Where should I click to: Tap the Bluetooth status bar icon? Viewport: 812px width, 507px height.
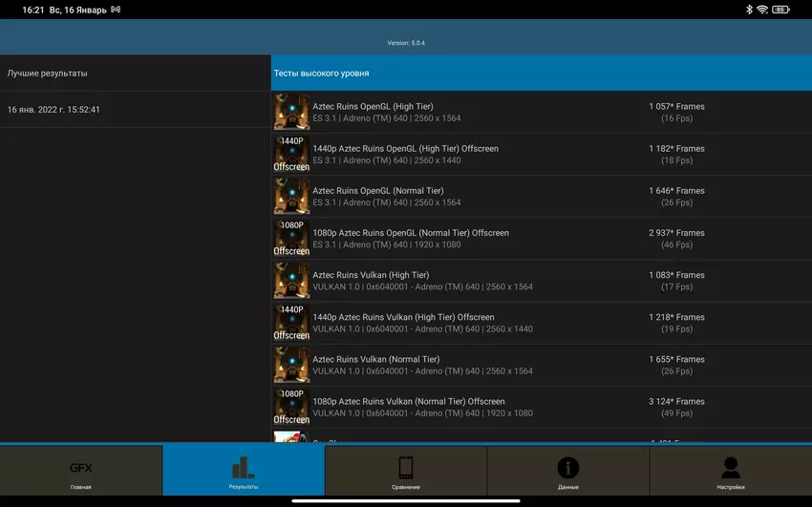coord(749,10)
